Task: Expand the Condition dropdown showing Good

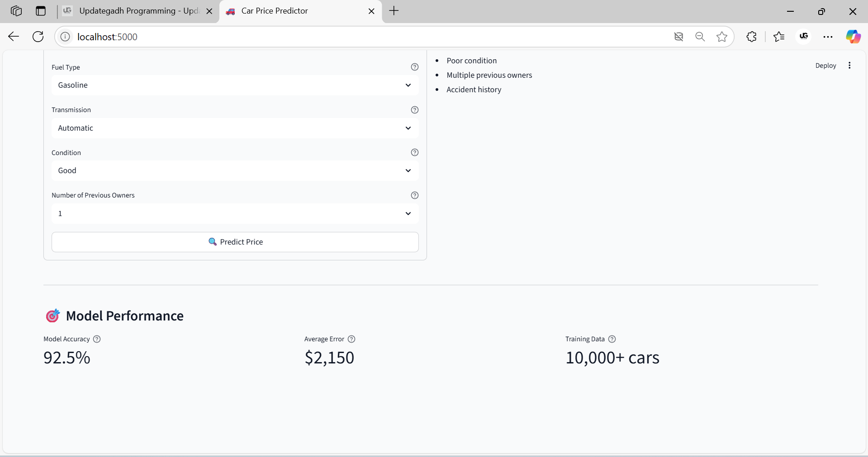Action: (x=235, y=170)
